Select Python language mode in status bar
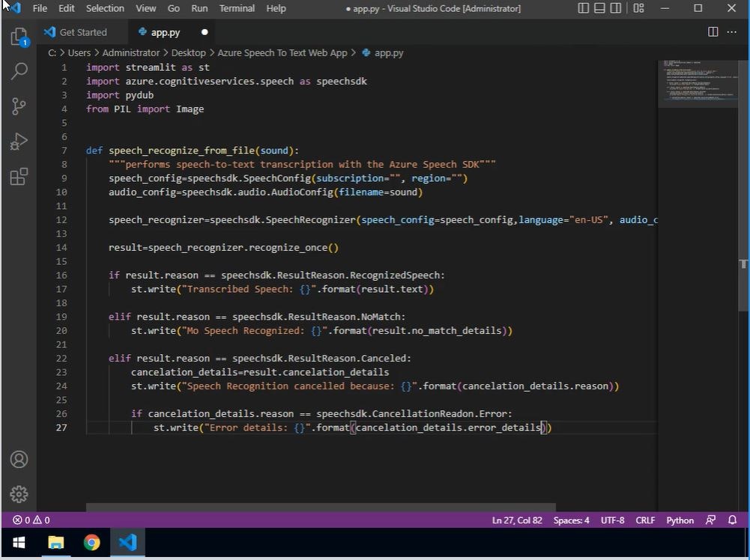 680,520
